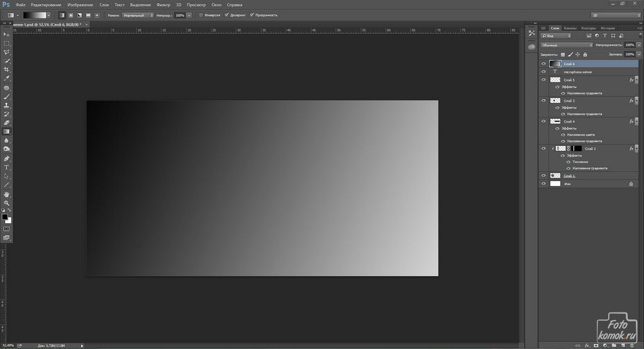The width and height of the screenshot is (644, 349).
Task: Select the Path Selection tool
Action: tap(6, 176)
